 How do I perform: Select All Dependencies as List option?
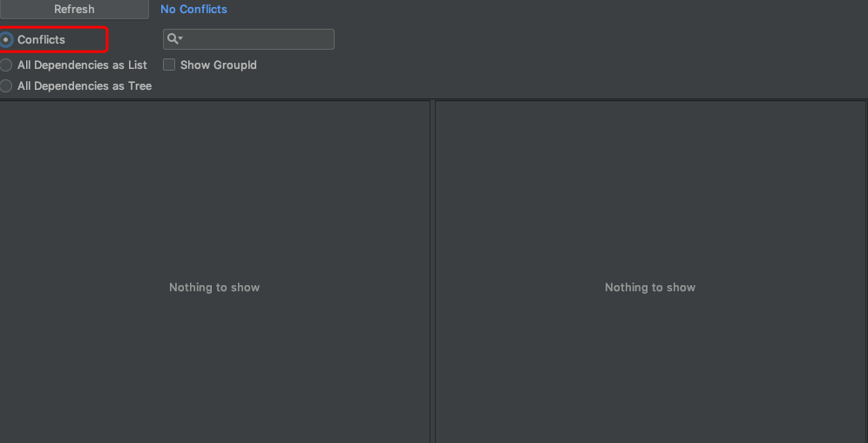point(6,65)
